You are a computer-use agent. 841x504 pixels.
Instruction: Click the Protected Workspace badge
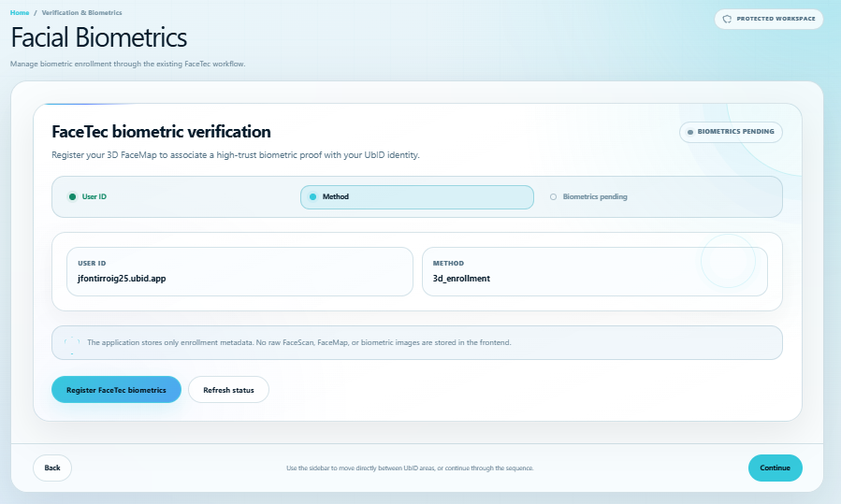point(769,19)
